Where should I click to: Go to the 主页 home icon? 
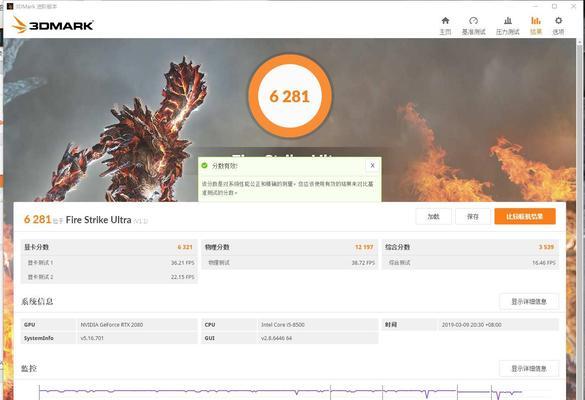[445, 21]
